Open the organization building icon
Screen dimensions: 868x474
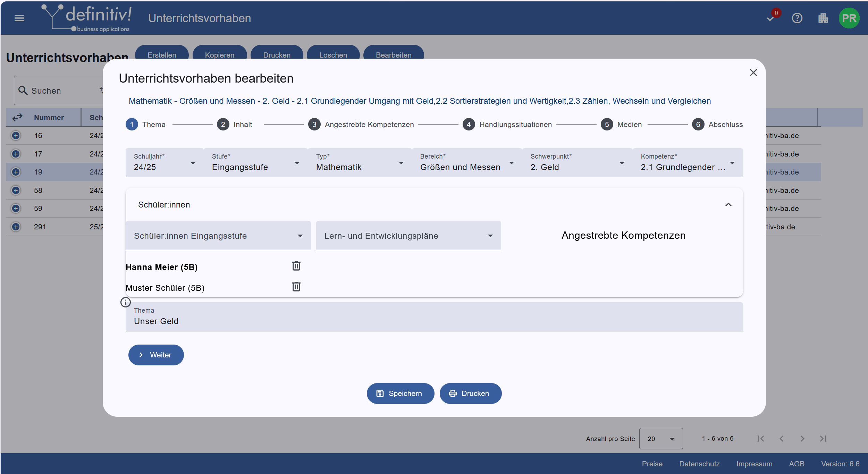823,18
